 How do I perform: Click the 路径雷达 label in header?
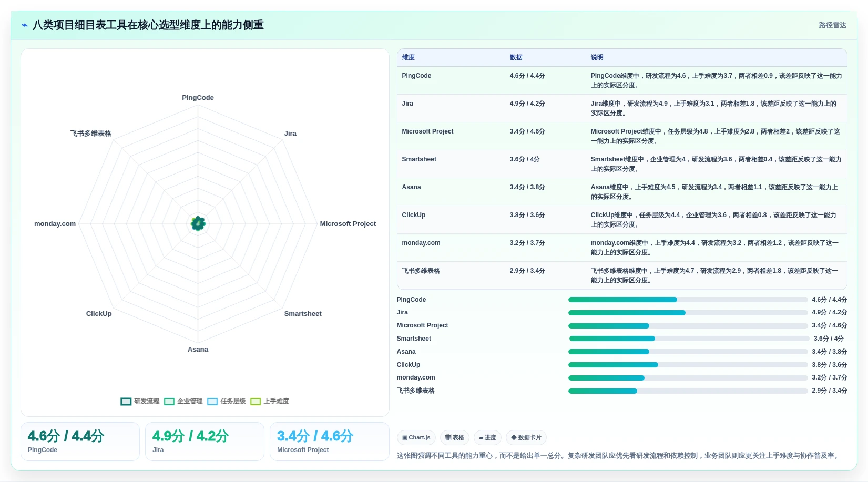click(832, 25)
